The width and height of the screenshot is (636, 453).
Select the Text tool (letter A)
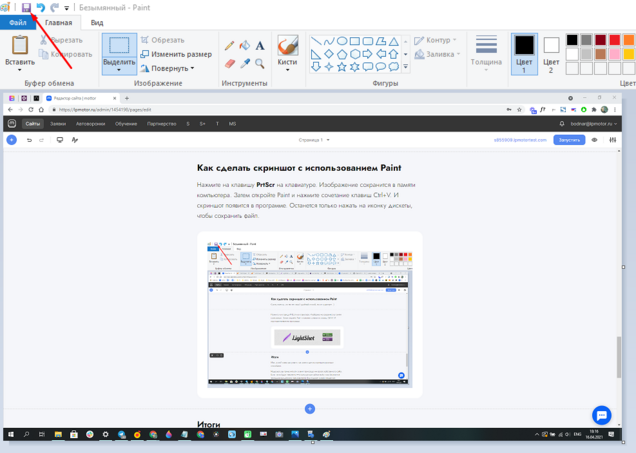click(x=260, y=45)
